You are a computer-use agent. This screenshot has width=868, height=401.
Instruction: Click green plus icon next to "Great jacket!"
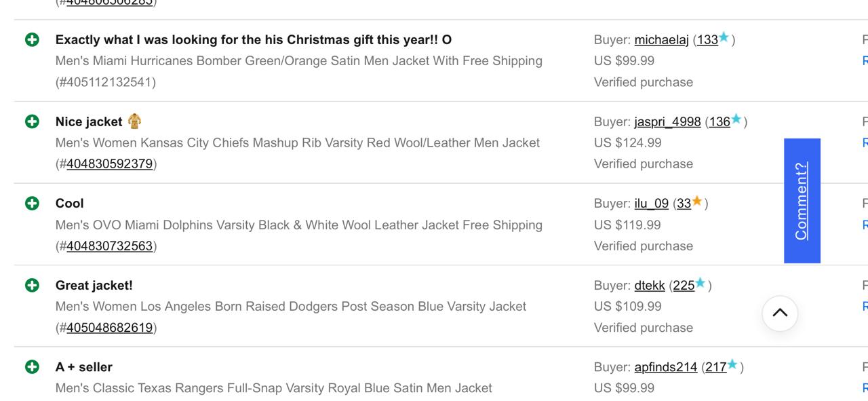pyautogui.click(x=32, y=285)
